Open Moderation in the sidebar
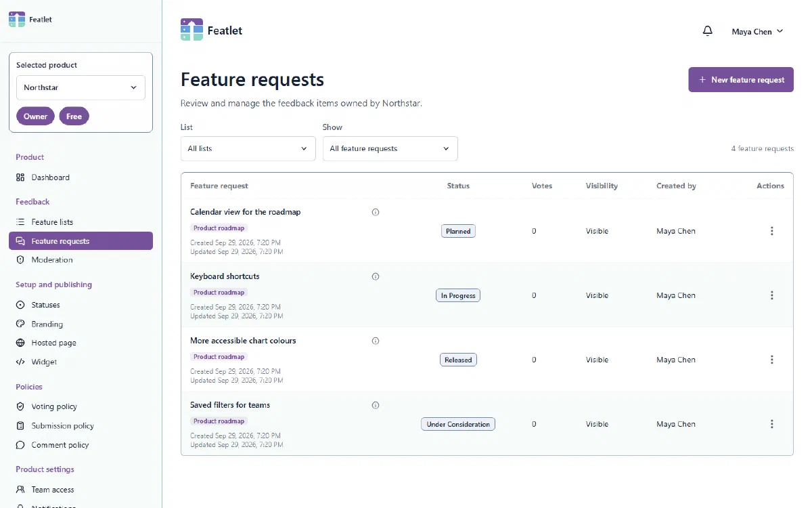This screenshot has width=812, height=508. tap(81, 260)
